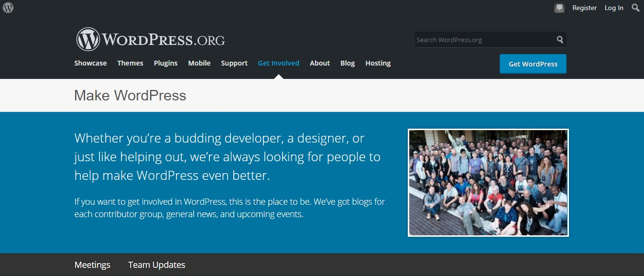Go to the Blog page
Image resolution: width=644 pixels, height=276 pixels.
(x=348, y=63)
